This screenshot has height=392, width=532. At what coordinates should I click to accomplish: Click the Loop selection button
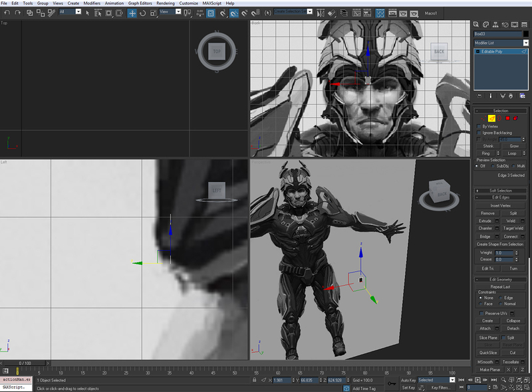click(x=512, y=153)
